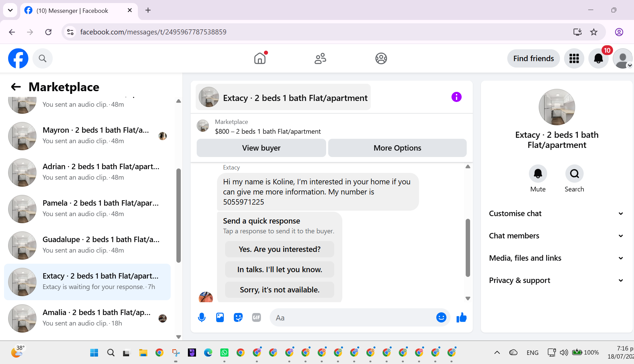Show hidden system tray icons
The height and width of the screenshot is (364, 634).
(497, 353)
